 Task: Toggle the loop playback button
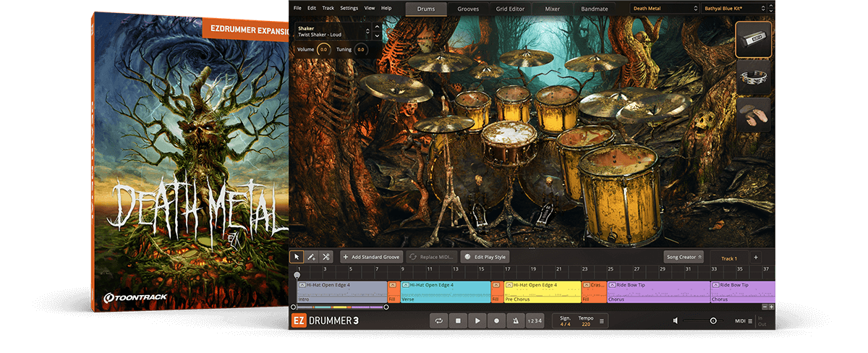coord(438,320)
